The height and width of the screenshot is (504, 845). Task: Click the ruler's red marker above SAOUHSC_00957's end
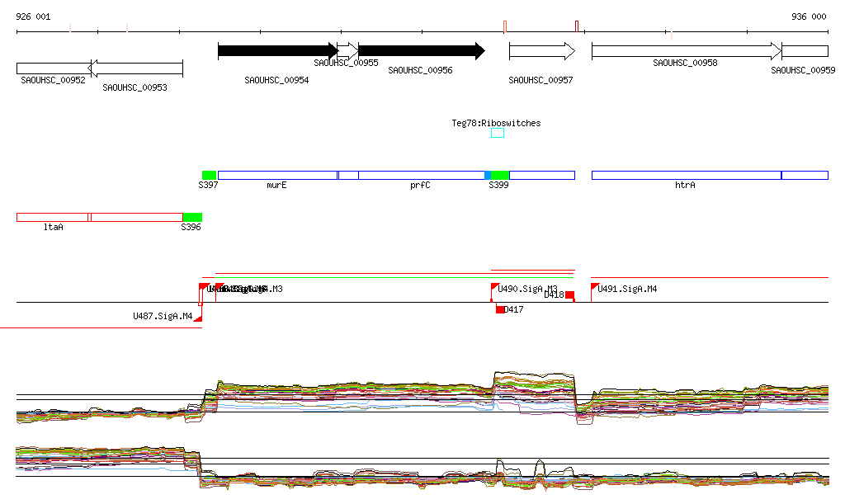tap(577, 26)
